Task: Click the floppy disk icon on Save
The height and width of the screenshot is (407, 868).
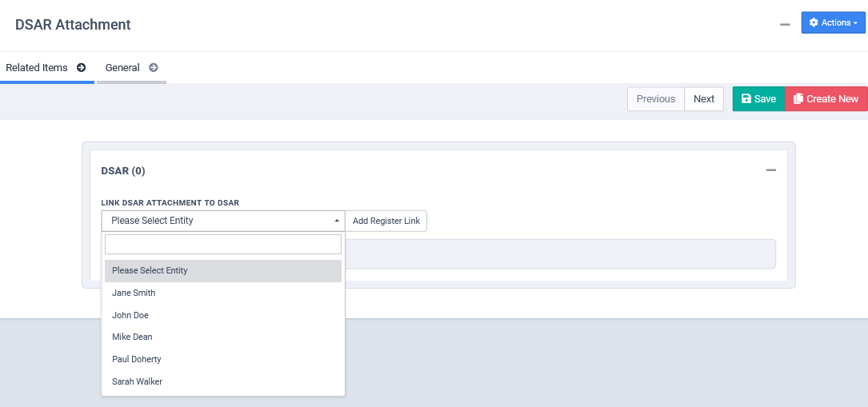Action: pyautogui.click(x=746, y=99)
